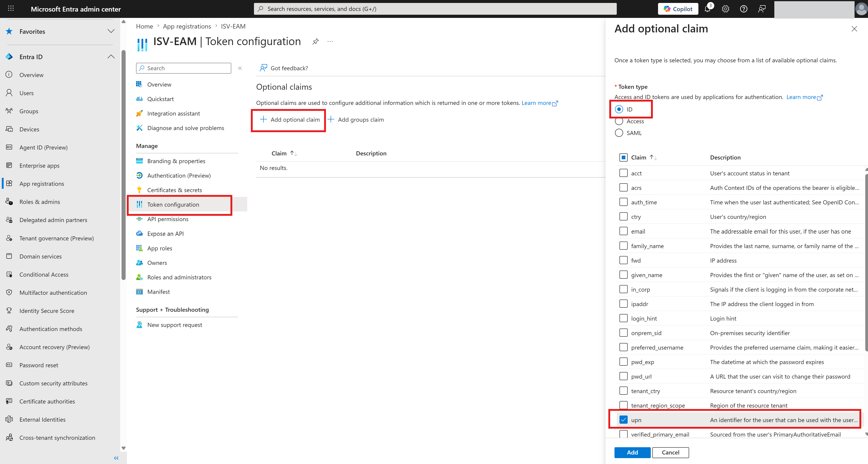The width and height of the screenshot is (868, 464).
Task: Click the Integration assistant rocket icon
Action: (139, 114)
